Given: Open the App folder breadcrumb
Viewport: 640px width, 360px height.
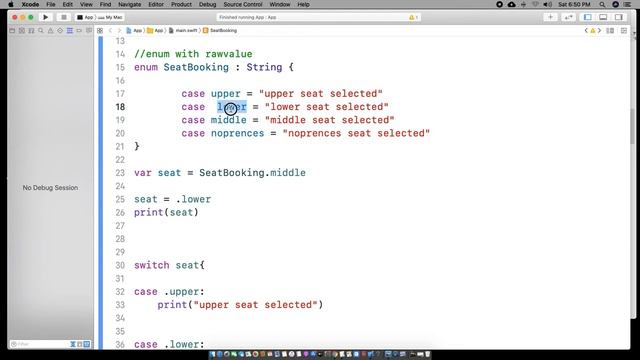Looking at the screenshot, I should tap(155, 31).
